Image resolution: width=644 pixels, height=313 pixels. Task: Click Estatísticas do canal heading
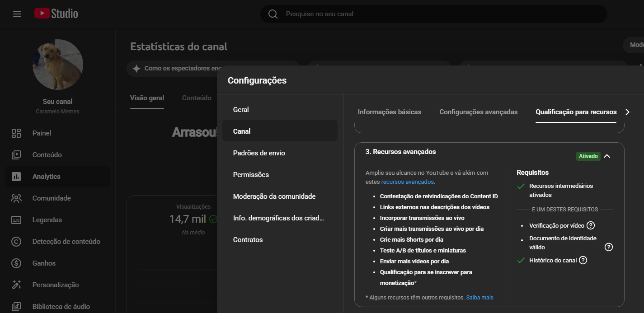[179, 47]
